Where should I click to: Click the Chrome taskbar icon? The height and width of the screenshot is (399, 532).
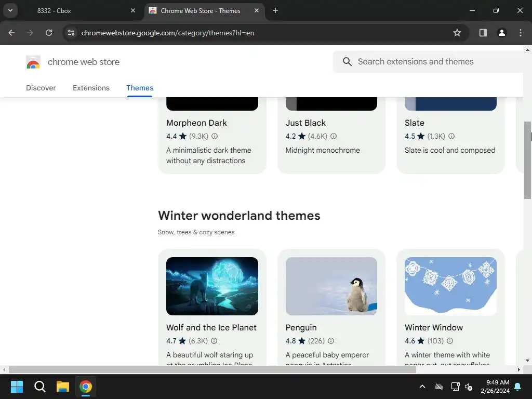(86, 387)
